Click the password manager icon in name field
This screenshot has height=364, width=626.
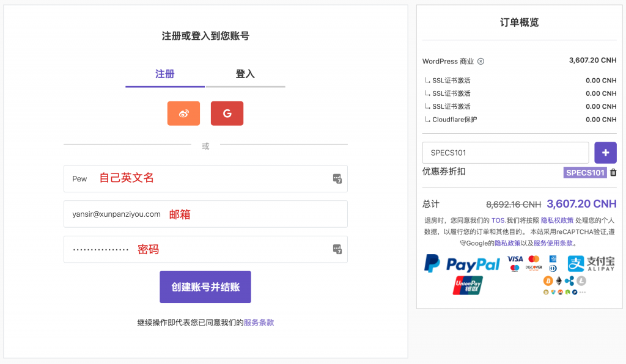(337, 179)
